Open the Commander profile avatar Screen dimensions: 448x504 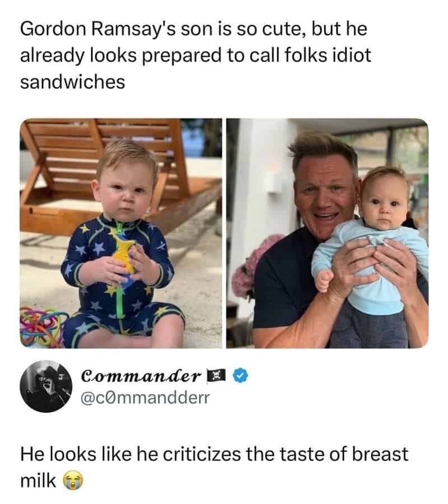46,386
